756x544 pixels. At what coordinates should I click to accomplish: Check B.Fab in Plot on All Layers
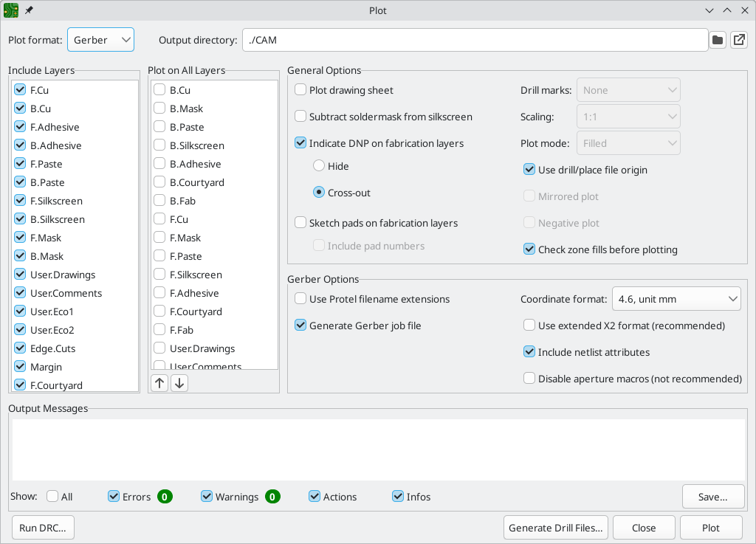[x=159, y=201]
